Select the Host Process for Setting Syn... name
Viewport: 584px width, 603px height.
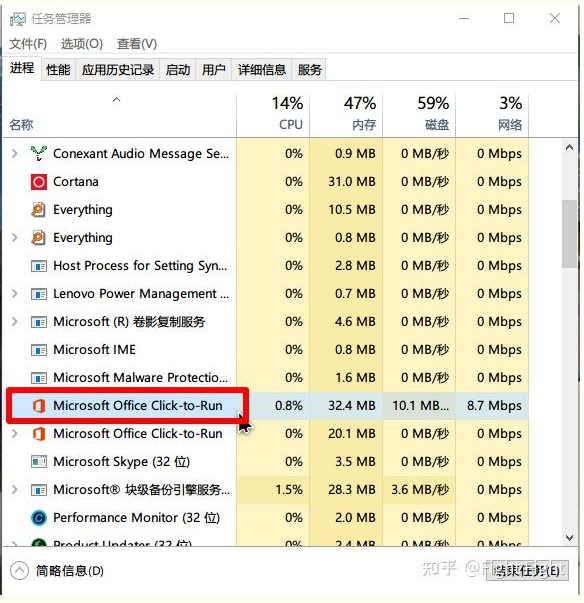[140, 266]
